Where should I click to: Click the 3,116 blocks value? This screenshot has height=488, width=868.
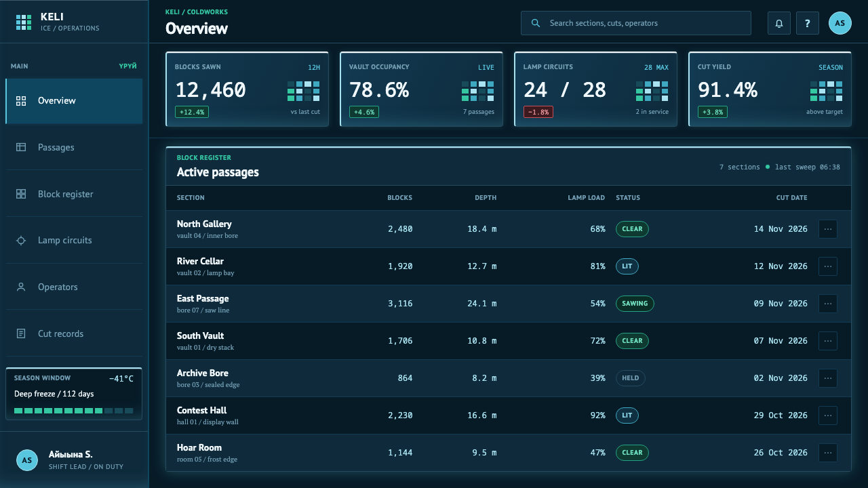(400, 304)
